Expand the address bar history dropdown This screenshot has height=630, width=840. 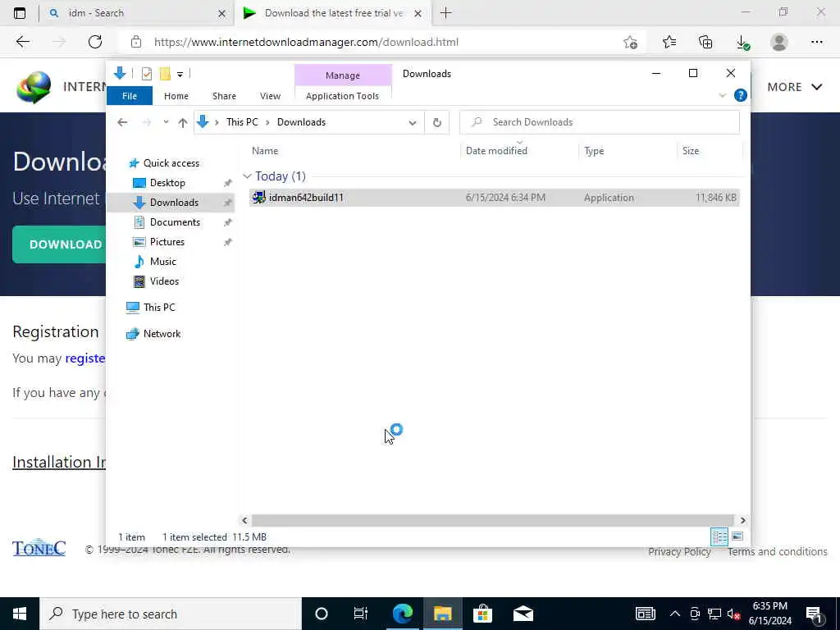click(x=413, y=123)
